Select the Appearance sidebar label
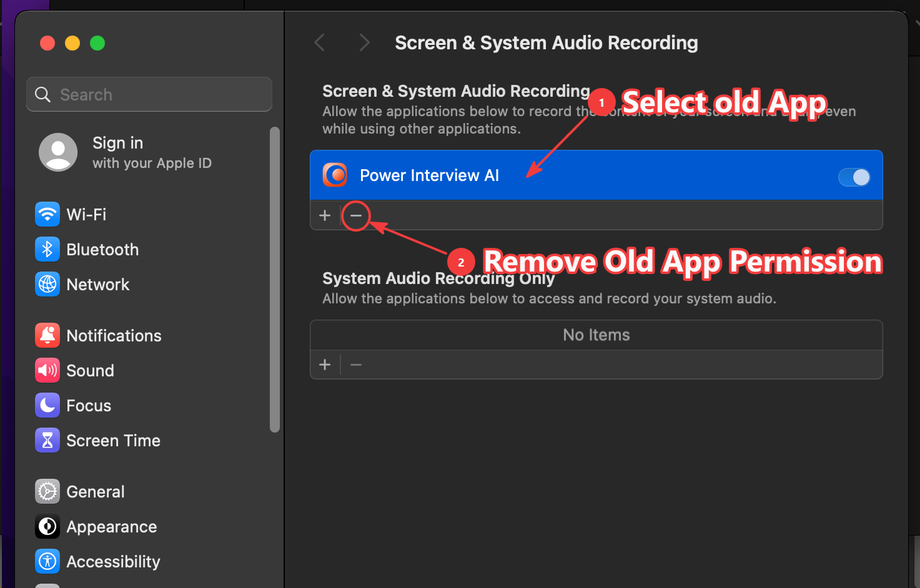The image size is (920, 588). click(x=112, y=527)
